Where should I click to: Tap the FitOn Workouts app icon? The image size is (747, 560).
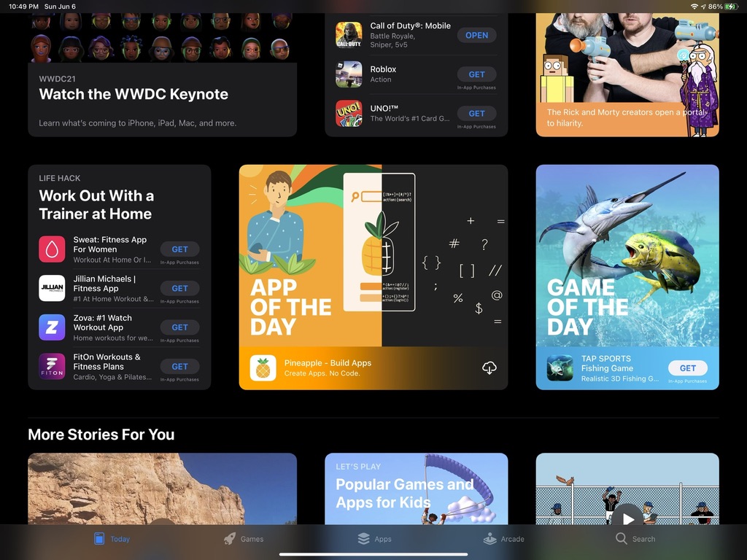[52, 366]
